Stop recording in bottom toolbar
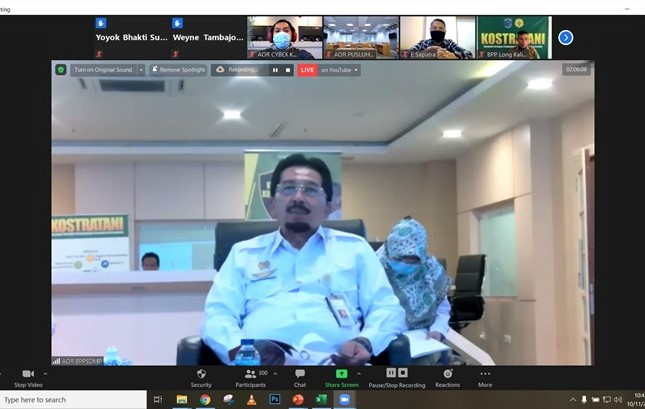The height and width of the screenshot is (409, 645). (403, 373)
